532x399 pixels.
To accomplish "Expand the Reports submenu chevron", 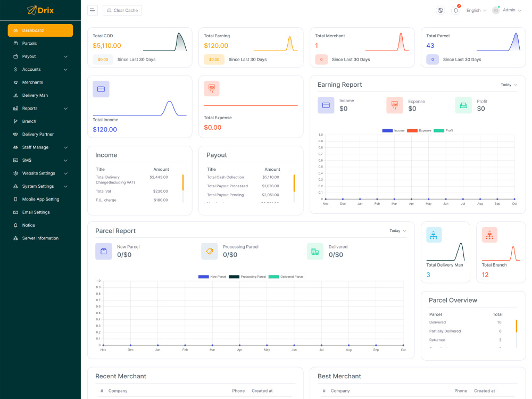I will (66, 109).
